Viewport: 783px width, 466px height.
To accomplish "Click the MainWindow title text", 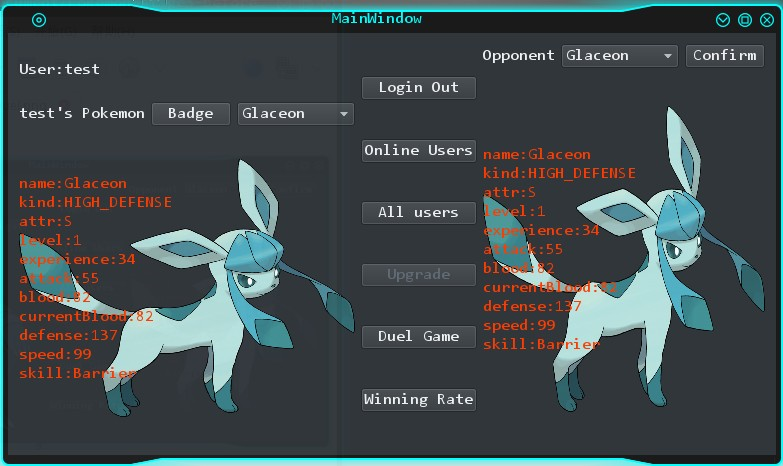I will (377, 19).
